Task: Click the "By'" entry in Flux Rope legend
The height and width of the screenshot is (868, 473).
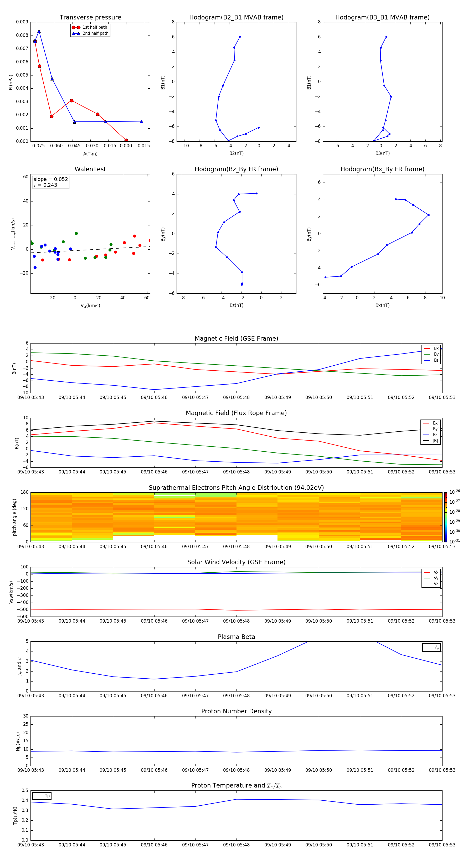Action: click(x=431, y=429)
